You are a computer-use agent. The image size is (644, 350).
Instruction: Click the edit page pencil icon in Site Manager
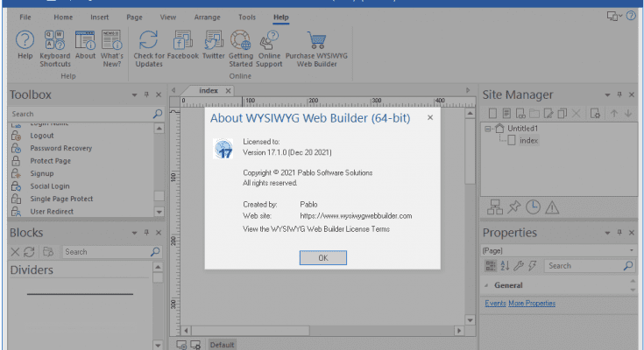(548, 114)
